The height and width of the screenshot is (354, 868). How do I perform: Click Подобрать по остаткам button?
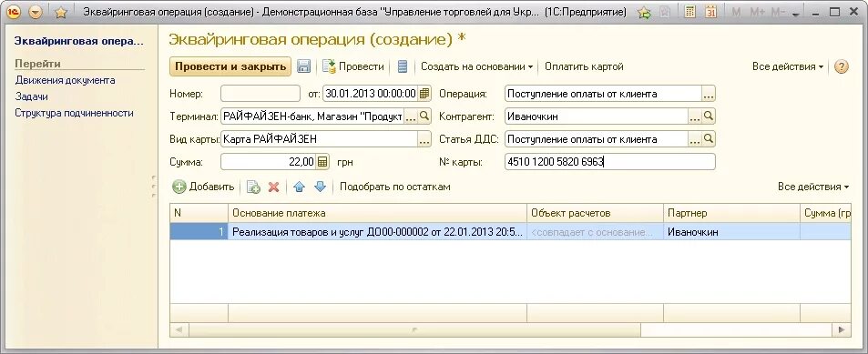395,187
